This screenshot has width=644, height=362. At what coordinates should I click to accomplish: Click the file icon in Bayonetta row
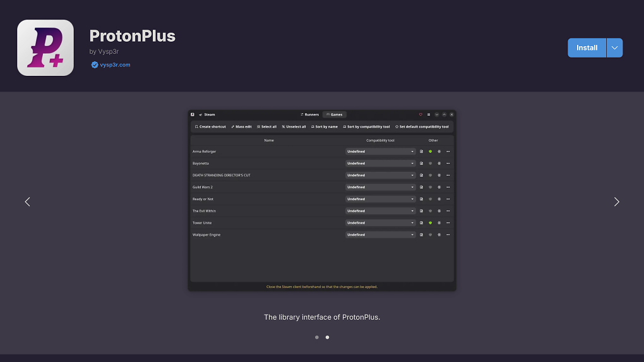click(x=421, y=164)
